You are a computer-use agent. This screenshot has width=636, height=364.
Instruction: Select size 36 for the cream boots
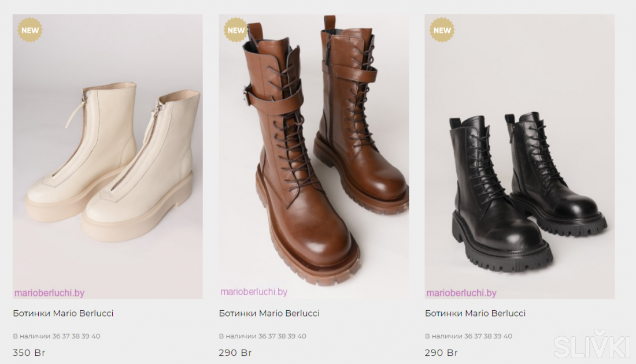click(x=56, y=336)
